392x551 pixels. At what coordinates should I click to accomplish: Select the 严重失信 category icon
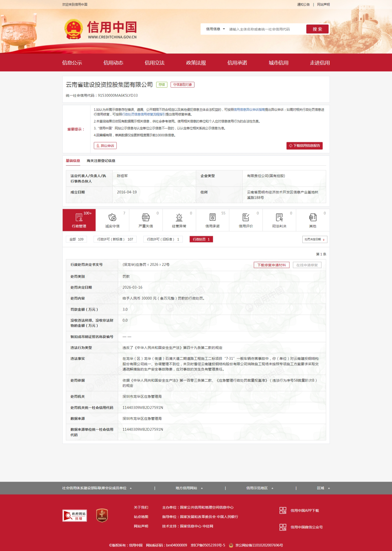click(x=145, y=217)
